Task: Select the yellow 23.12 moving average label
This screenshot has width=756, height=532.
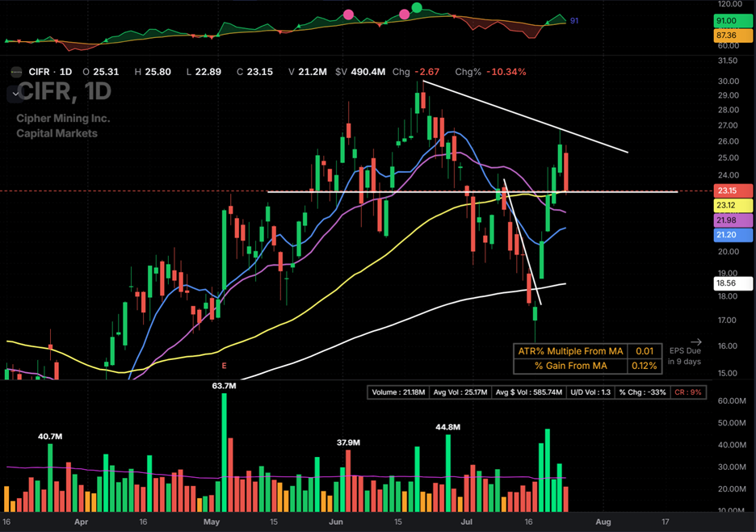Action: coord(733,205)
